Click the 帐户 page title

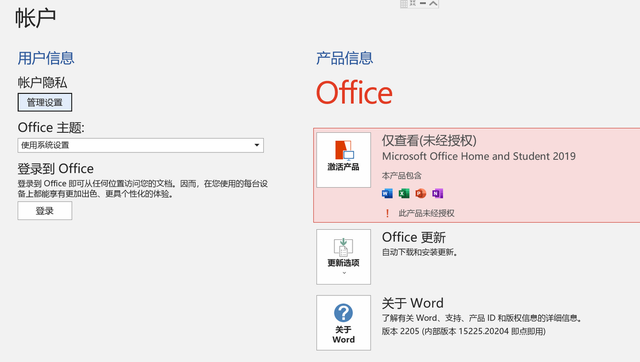point(36,18)
